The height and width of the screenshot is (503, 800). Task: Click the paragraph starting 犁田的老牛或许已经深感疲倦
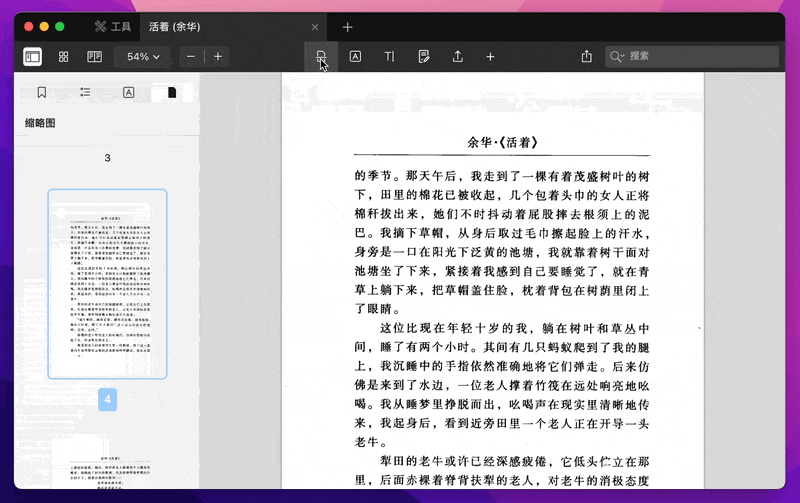[x=502, y=471]
